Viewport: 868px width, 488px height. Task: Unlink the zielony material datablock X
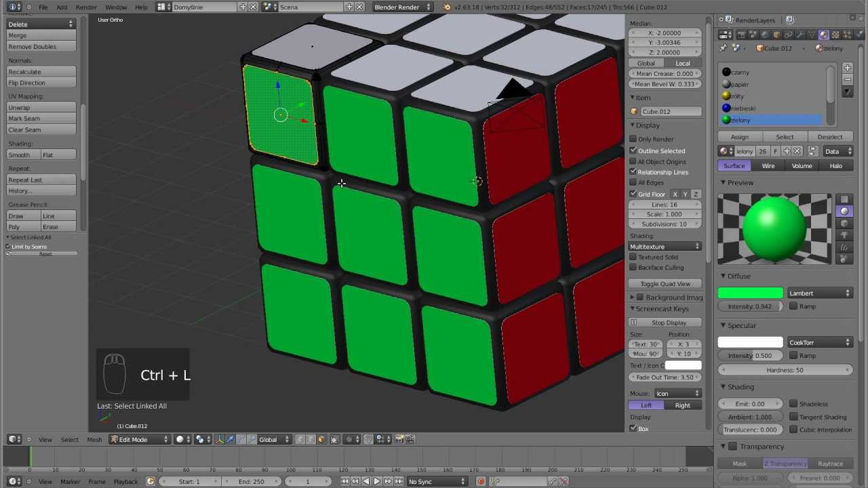[x=797, y=151]
